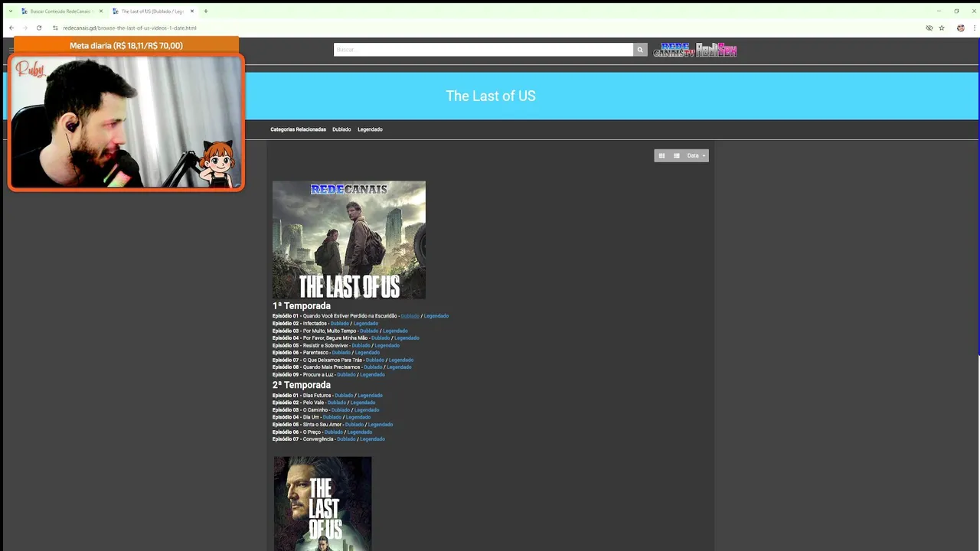Viewport: 980px width, 551px height.
Task: Open Pelo Vale Legendado link
Action: (363, 403)
